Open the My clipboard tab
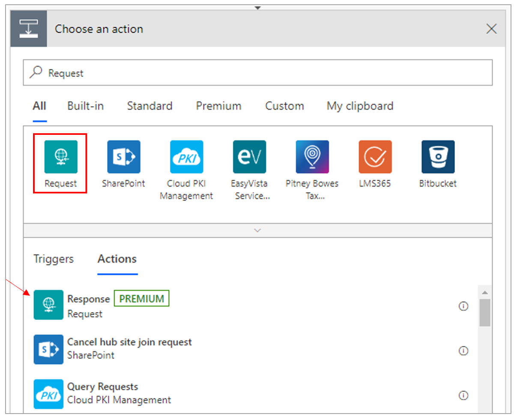 pos(360,106)
